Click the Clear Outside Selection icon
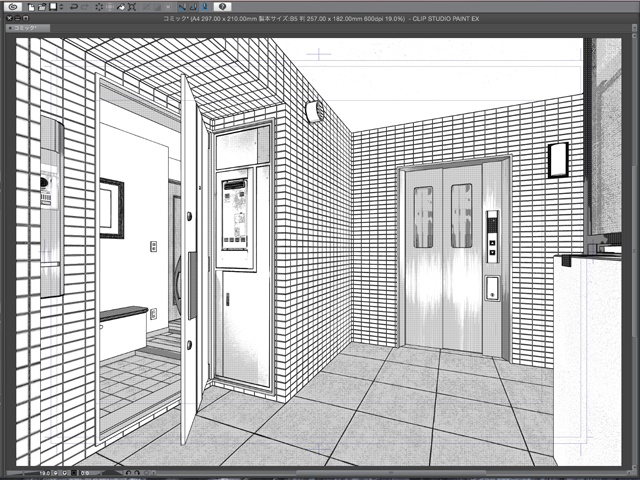Viewport: 640px width, 480px height. coord(110,7)
